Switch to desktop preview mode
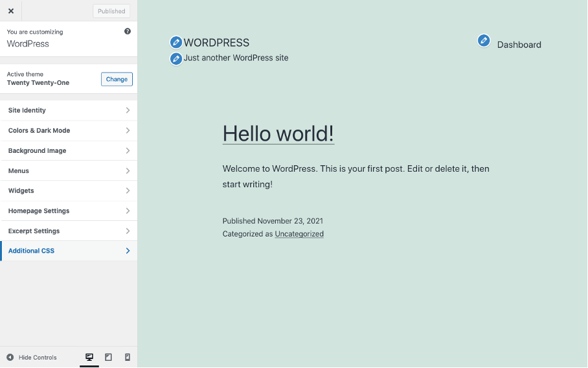 89,357
